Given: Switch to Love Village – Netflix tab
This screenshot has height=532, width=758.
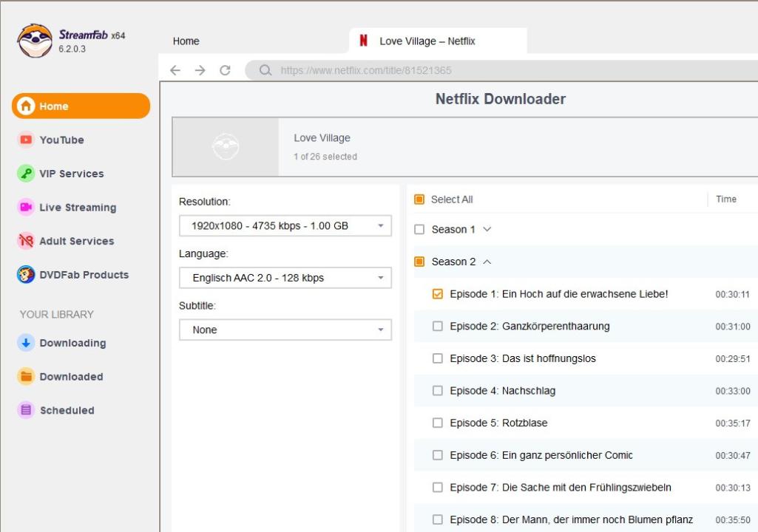Looking at the screenshot, I should pyautogui.click(x=427, y=41).
